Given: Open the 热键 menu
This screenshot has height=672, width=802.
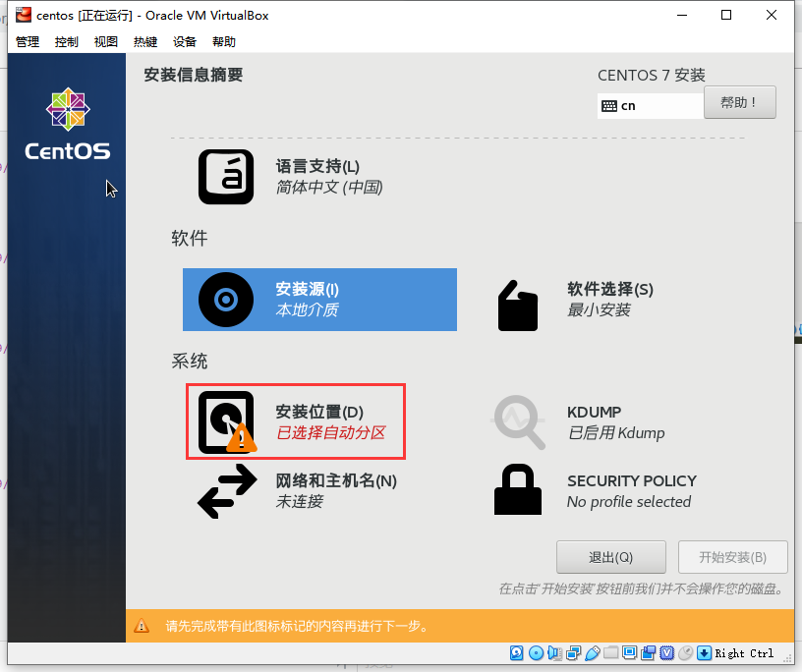Looking at the screenshot, I should pyautogui.click(x=145, y=42).
